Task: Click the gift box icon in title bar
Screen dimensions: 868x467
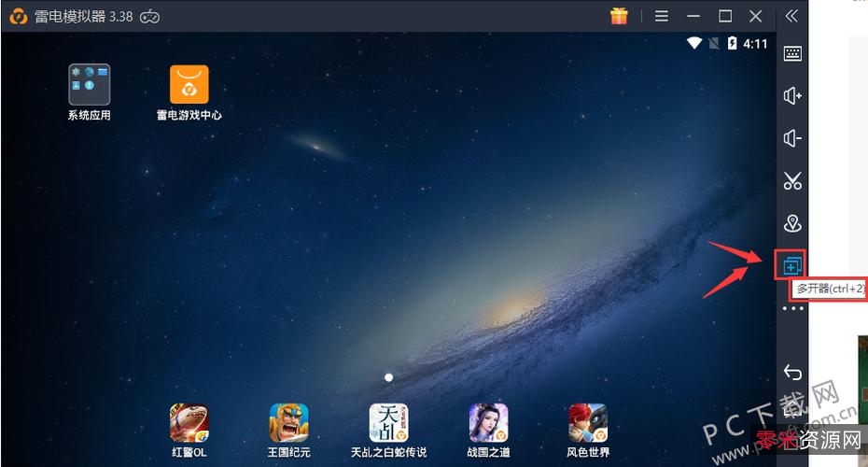Action: click(619, 16)
